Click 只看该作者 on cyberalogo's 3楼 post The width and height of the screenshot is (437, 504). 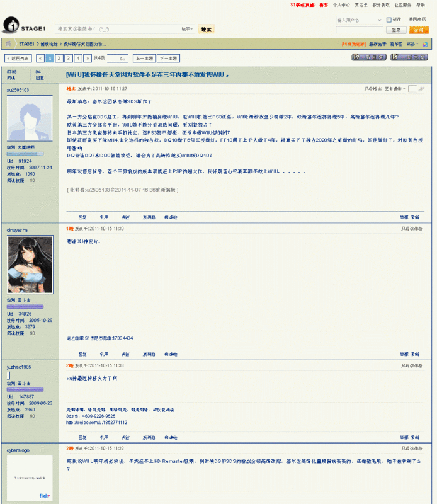pos(412,449)
